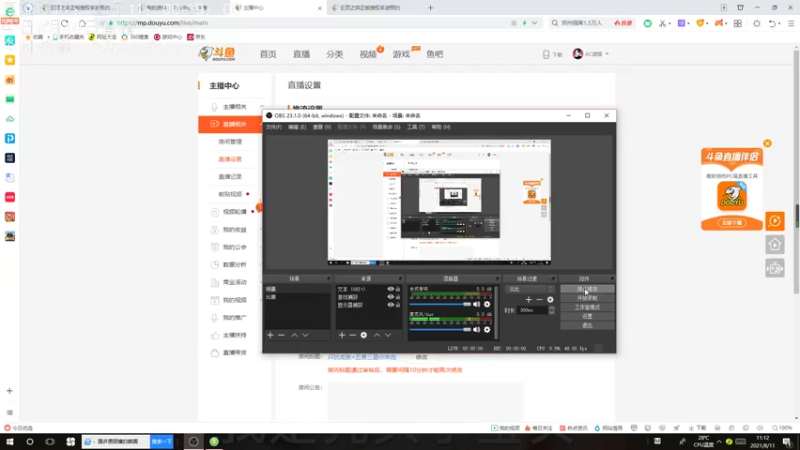
Task: Adjust the 300ms duration stepper arrows
Action: pos(552,310)
